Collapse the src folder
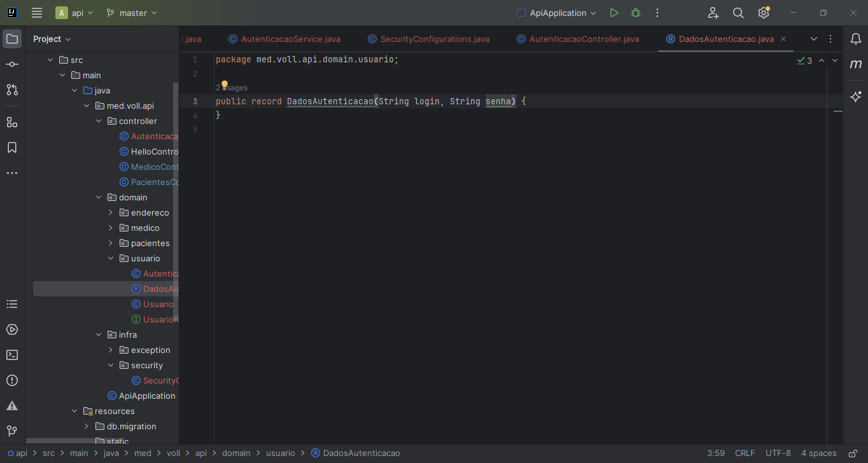 tap(50, 60)
